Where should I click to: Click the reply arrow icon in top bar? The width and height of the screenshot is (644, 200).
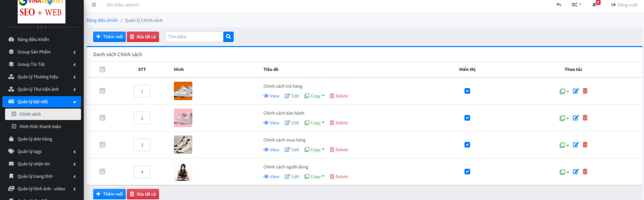click(559, 5)
